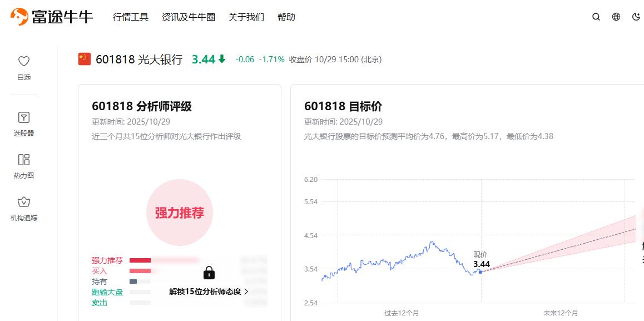Screen dimensions: 644x321
Task: Click the lock icon on analyst ratings
Action: click(209, 273)
